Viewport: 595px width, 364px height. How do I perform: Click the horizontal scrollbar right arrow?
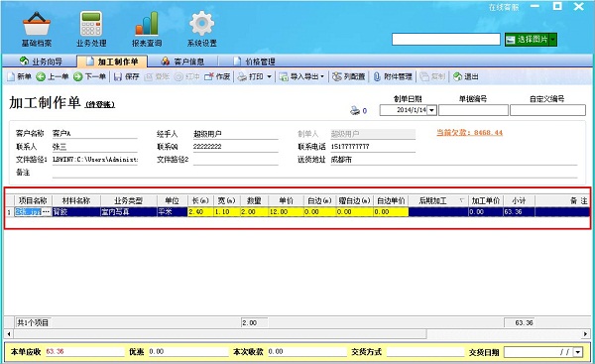click(585, 334)
